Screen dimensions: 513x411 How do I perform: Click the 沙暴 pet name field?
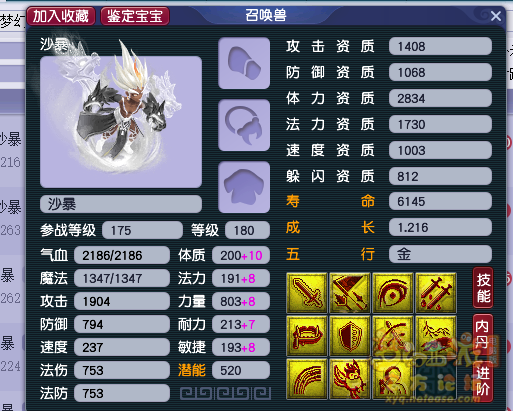121,204
